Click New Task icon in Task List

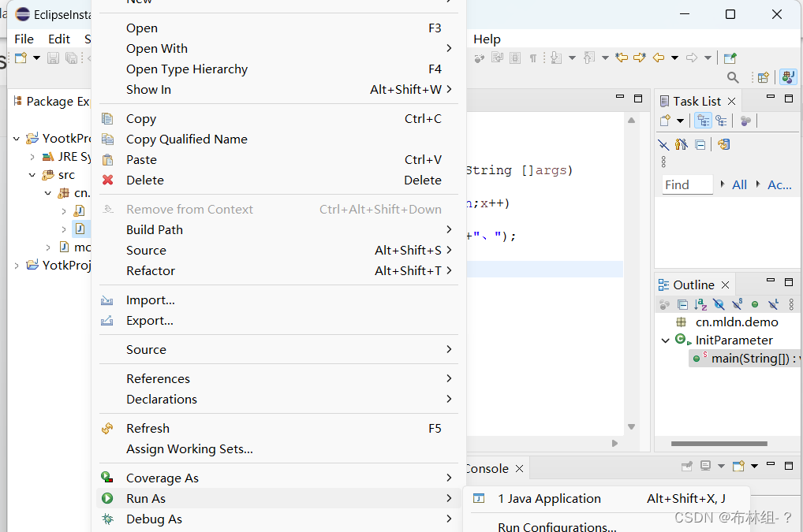[665, 121]
